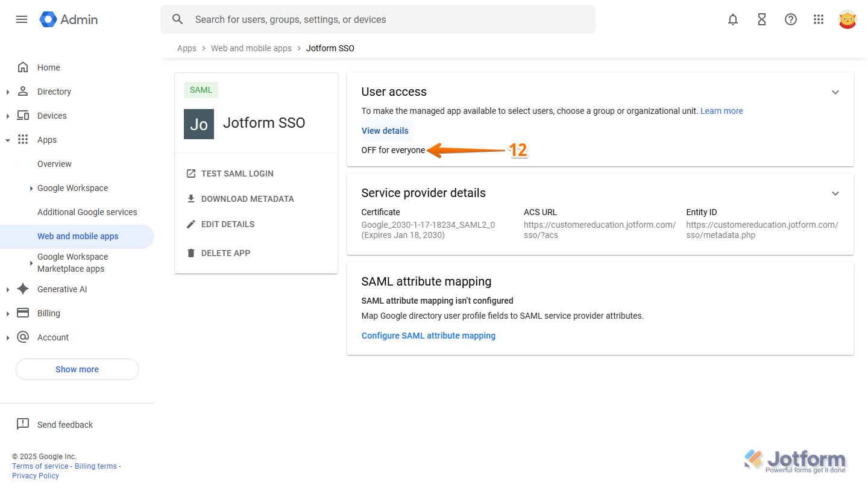The image size is (868, 488).
Task: Expand the User access card chevron
Action: [835, 92]
